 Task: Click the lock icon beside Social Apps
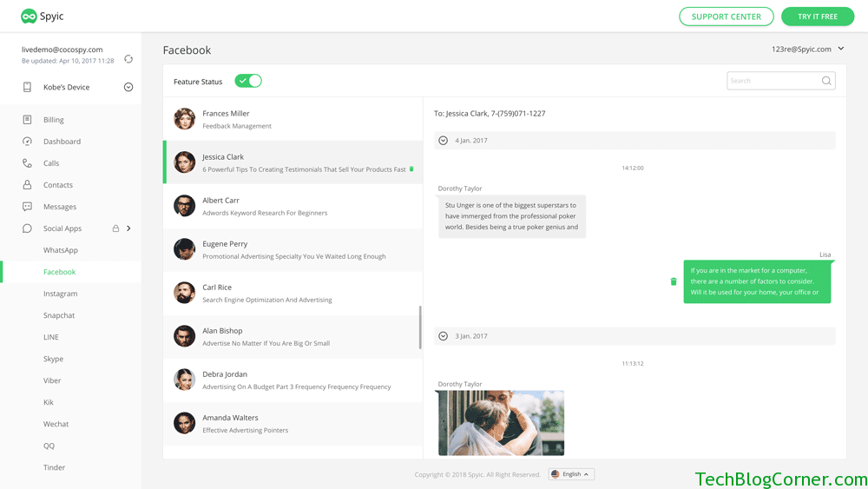(115, 228)
